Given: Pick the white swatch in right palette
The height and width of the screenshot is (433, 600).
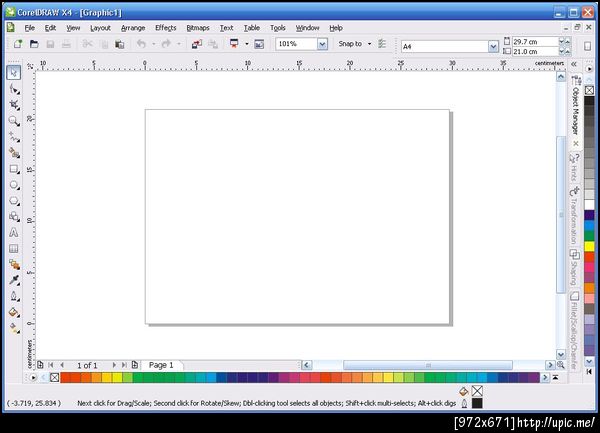Looking at the screenshot, I should [x=589, y=204].
